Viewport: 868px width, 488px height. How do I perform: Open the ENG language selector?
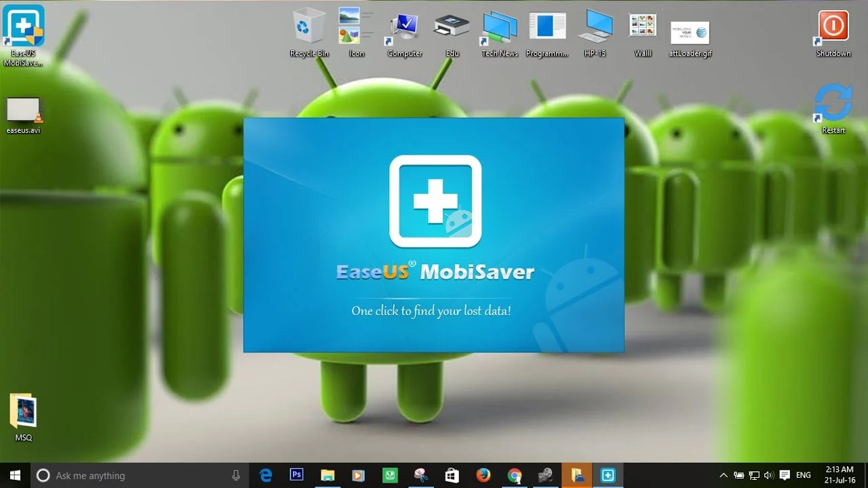803,475
